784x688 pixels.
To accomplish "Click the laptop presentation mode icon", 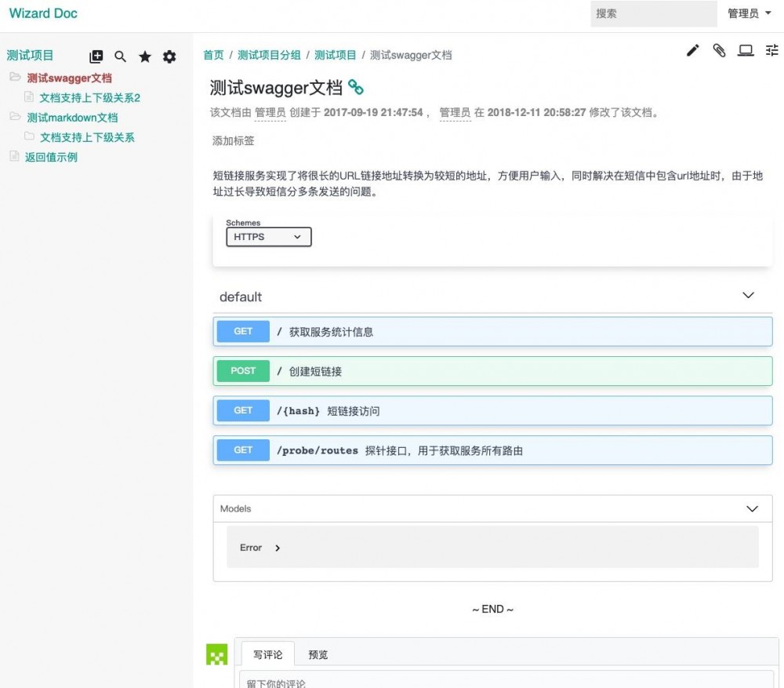I will point(746,50).
